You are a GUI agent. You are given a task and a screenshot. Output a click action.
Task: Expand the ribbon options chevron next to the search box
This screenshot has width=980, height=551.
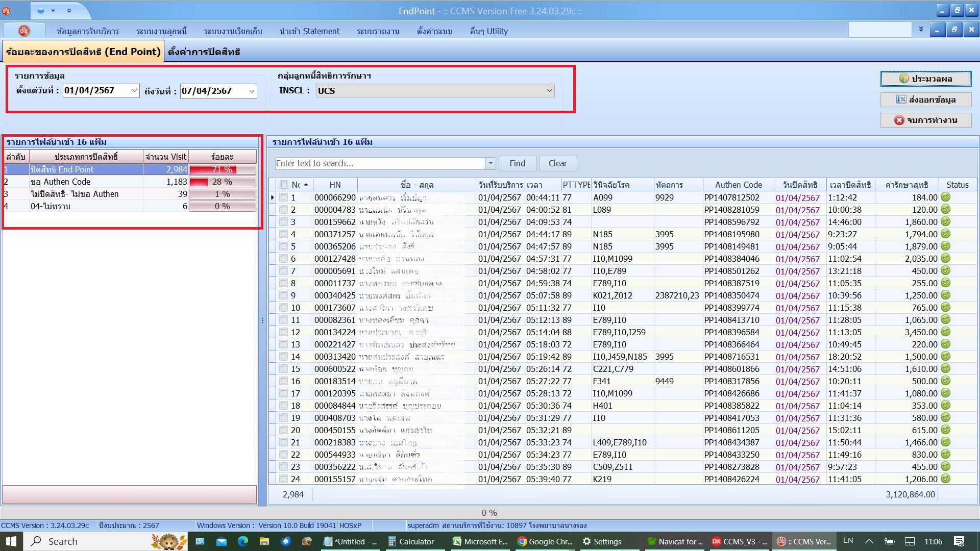tap(921, 30)
